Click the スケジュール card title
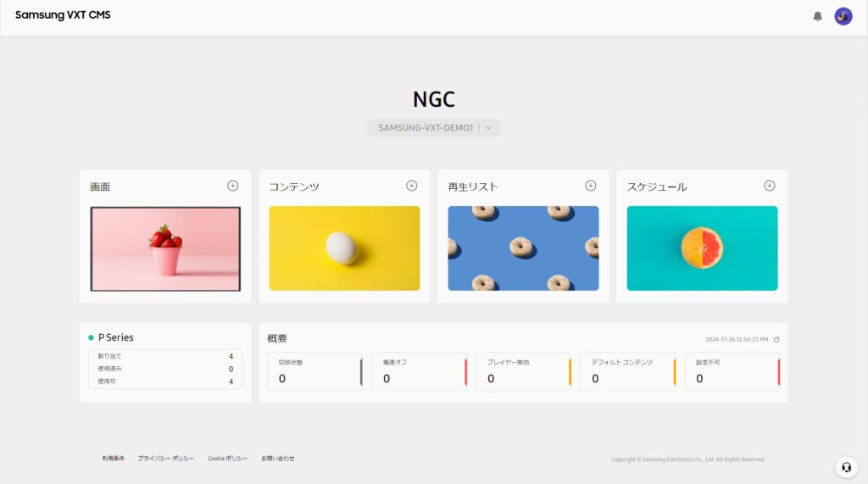The height and width of the screenshot is (484, 868). point(657,187)
